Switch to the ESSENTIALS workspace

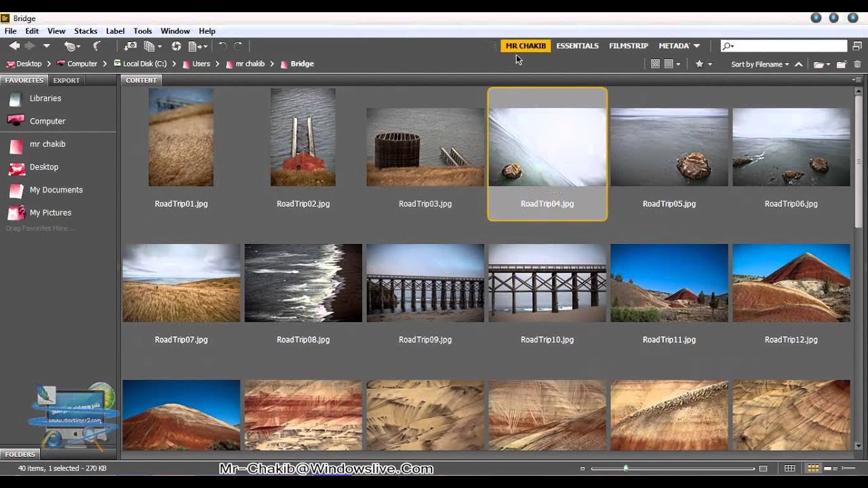coord(577,46)
